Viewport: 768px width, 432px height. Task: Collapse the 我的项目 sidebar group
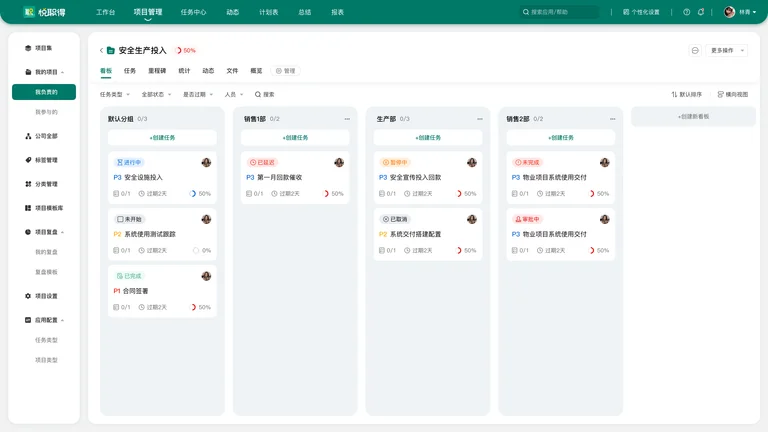(x=62, y=72)
